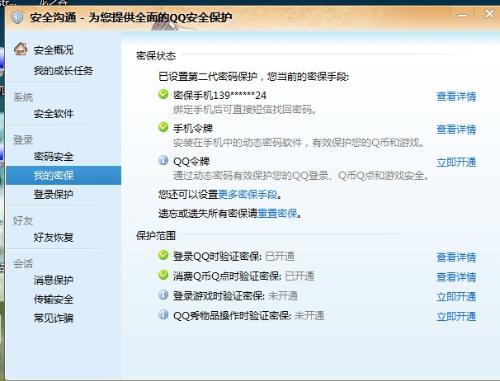Click 立即开通 for QQ秀物品操作时验证密保
The image size is (500, 381).
(x=456, y=316)
